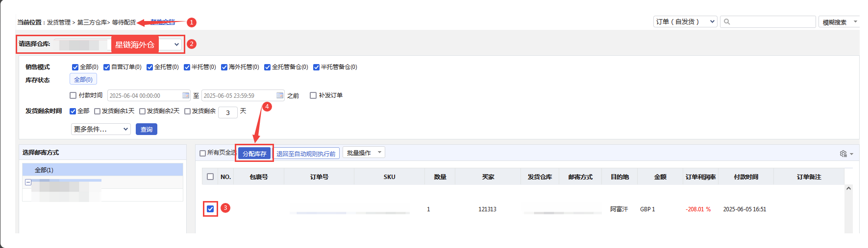This screenshot has height=248, width=868.
Task: Collapse the mailing method tree node
Action: pos(28,182)
